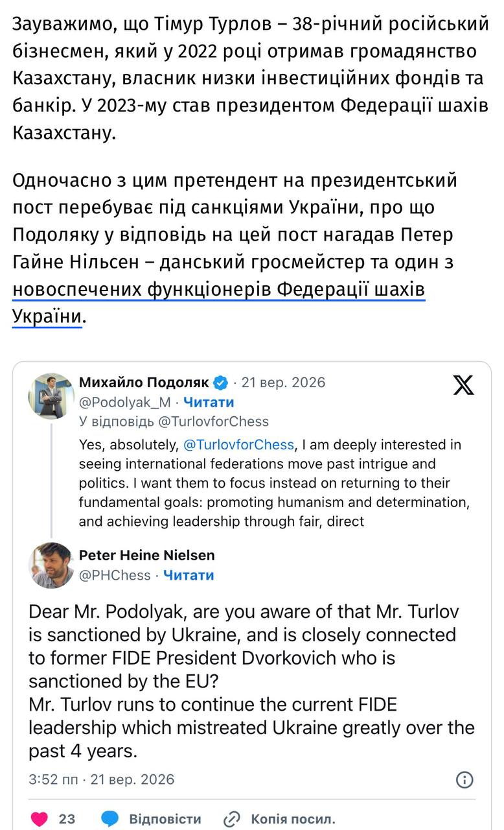The height and width of the screenshot is (830, 504).
Task: Open the @PHChess handle
Action: pos(115,575)
